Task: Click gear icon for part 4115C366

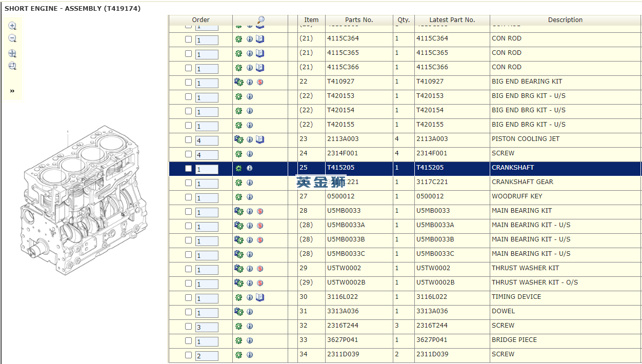Action: pos(238,68)
